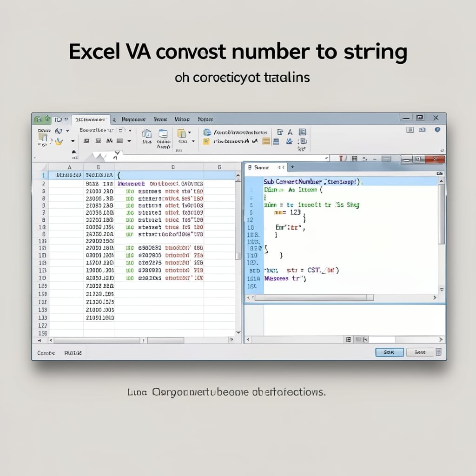Select the module tab in code window

point(265,167)
